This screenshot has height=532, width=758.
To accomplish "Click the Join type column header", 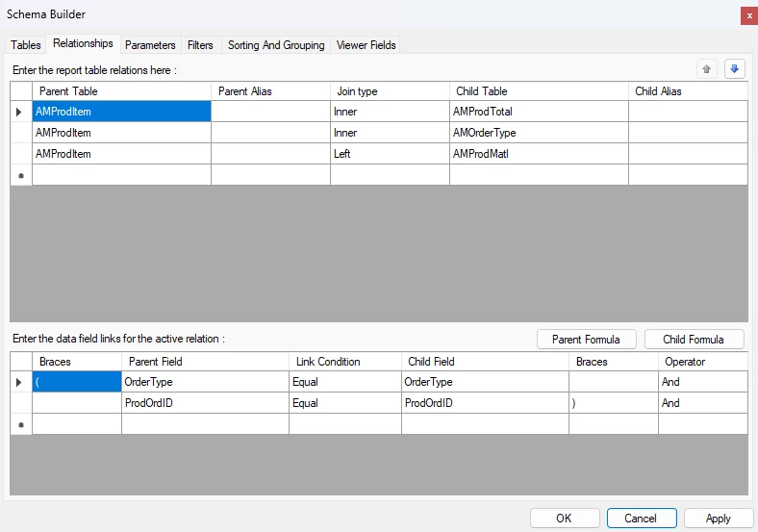I will tap(391, 91).
